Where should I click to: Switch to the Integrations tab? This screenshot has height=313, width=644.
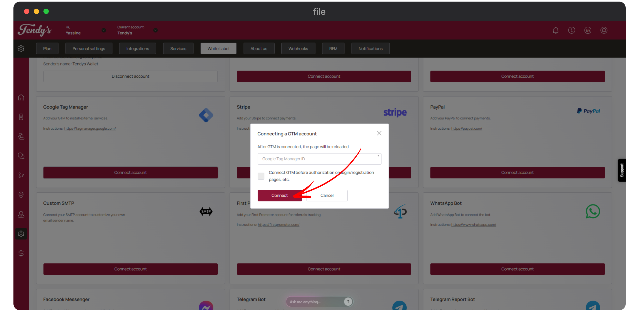coord(137,48)
